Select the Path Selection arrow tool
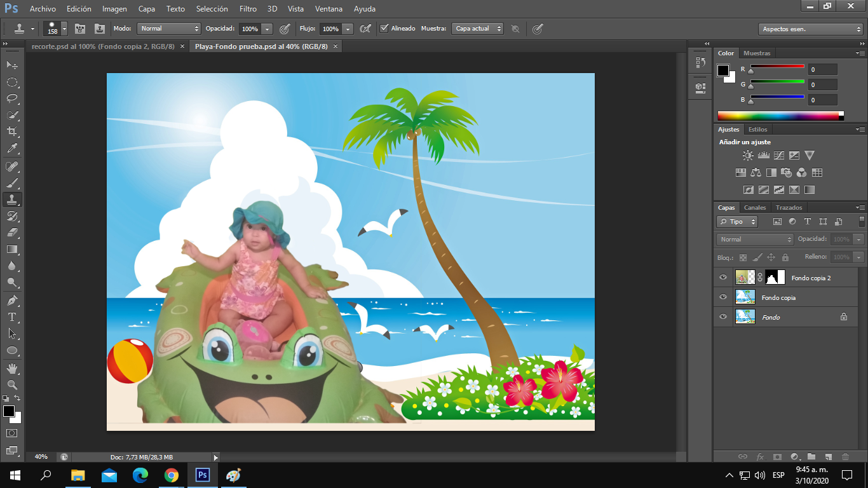 point(12,333)
